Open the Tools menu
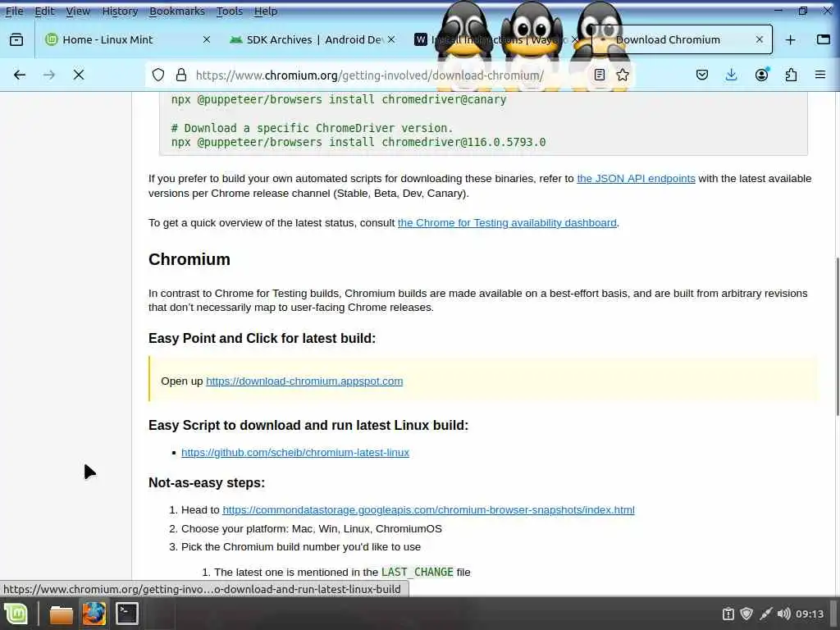Screen dimensions: 840x630 (x=230, y=11)
